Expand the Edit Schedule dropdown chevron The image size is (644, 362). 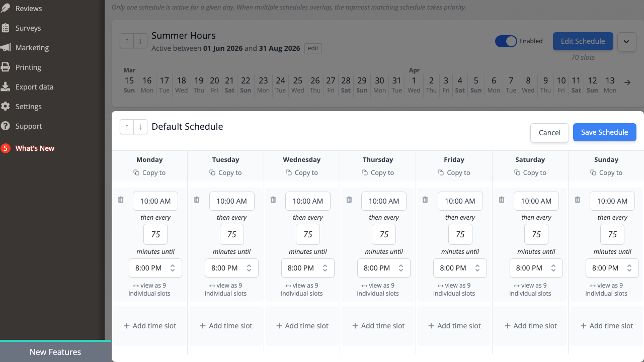coord(626,41)
